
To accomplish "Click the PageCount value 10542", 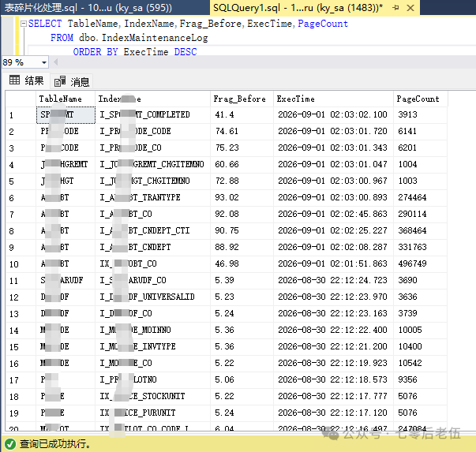I will pyautogui.click(x=410, y=363).
